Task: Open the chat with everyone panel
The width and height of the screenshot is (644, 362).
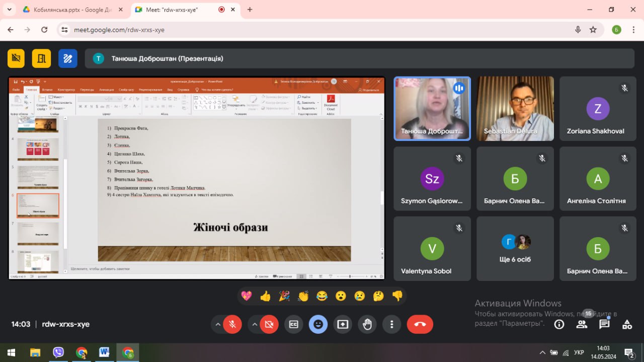Action: [x=604, y=324]
